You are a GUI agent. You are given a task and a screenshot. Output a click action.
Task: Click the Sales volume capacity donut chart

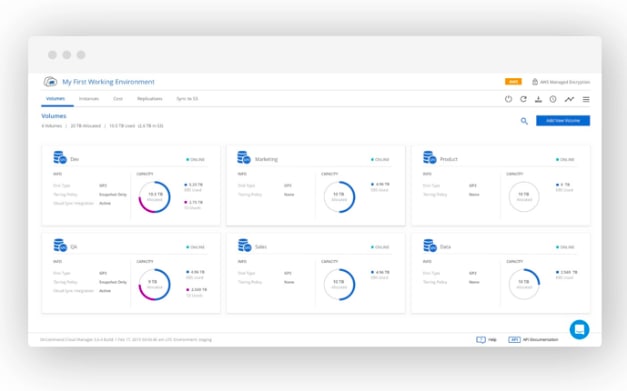(x=339, y=284)
